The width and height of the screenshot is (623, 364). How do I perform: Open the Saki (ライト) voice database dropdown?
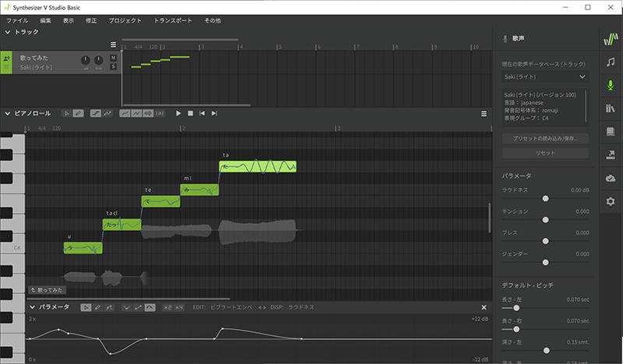(545, 77)
